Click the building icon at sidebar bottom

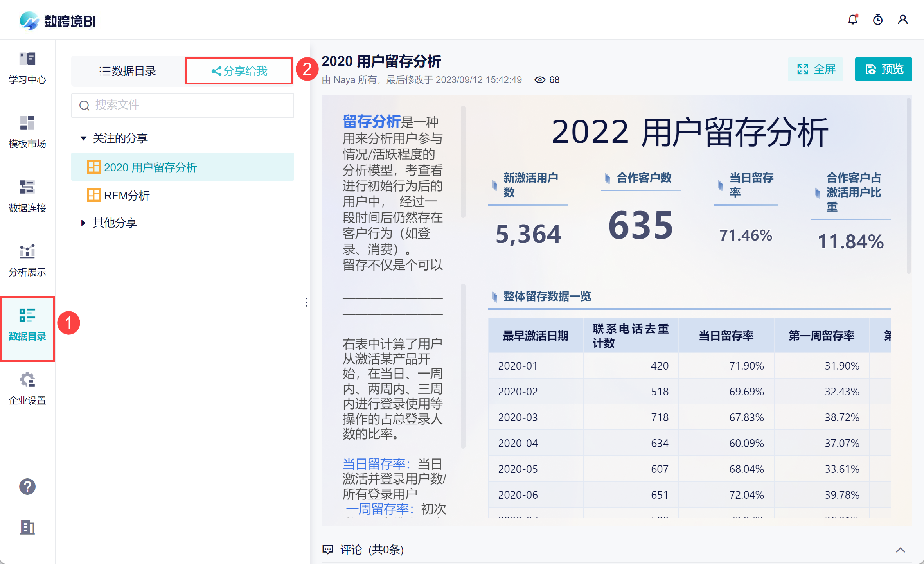pyautogui.click(x=27, y=527)
